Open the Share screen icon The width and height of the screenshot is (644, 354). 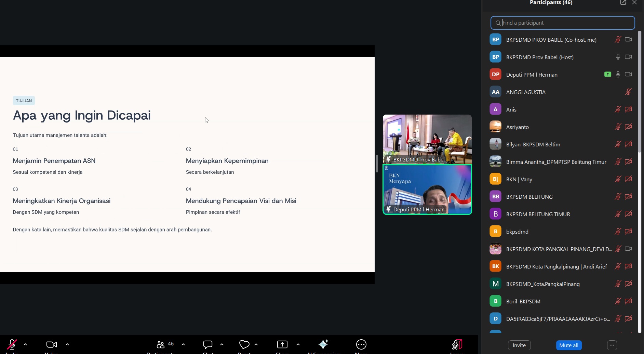[282, 344]
